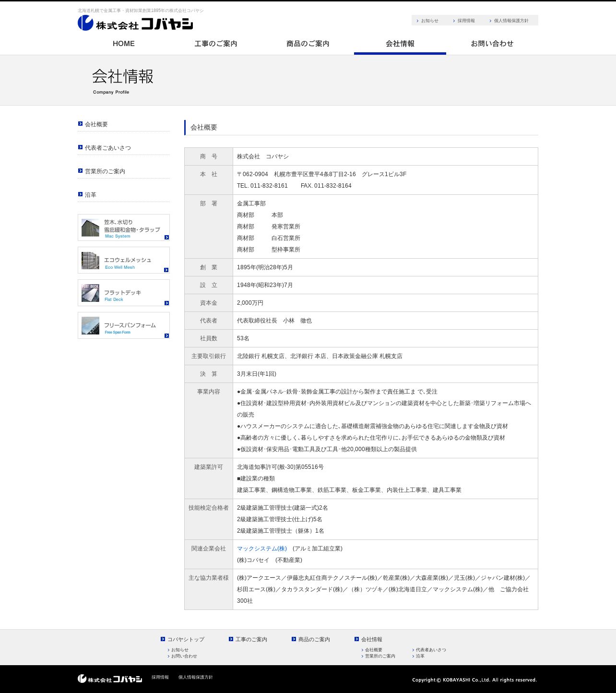This screenshot has width=616, height=693.
Task: Click the Copyright KOBAYASHI Co.,Ltd. footer text
Action: pyautogui.click(x=474, y=680)
